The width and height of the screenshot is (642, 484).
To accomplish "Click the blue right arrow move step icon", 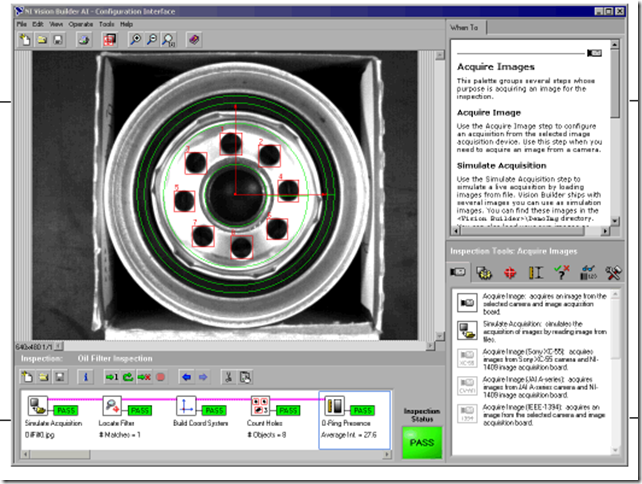I will pos(203,377).
